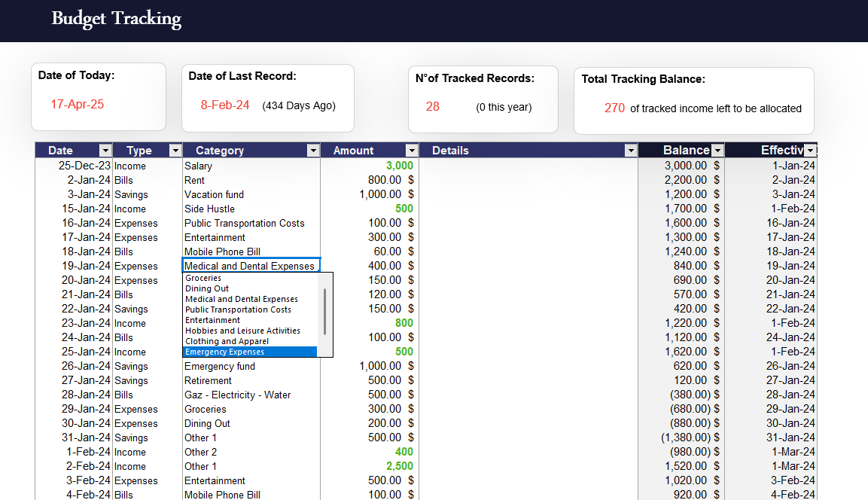Click the Amount column filter button

411,151
